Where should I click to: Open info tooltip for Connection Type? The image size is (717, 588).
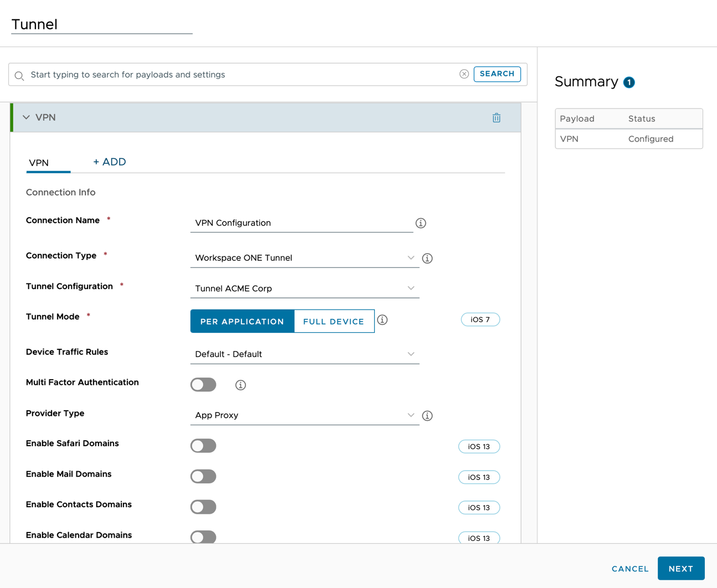tap(427, 258)
